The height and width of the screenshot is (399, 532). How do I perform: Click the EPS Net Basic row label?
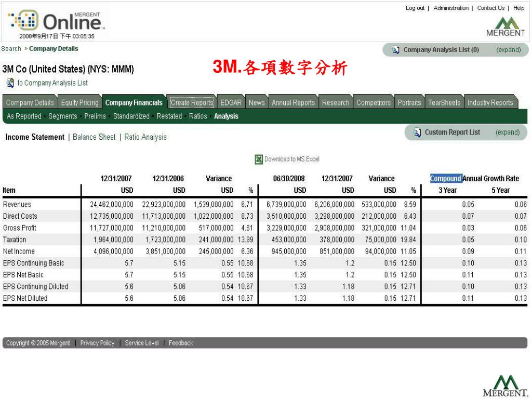(23, 275)
